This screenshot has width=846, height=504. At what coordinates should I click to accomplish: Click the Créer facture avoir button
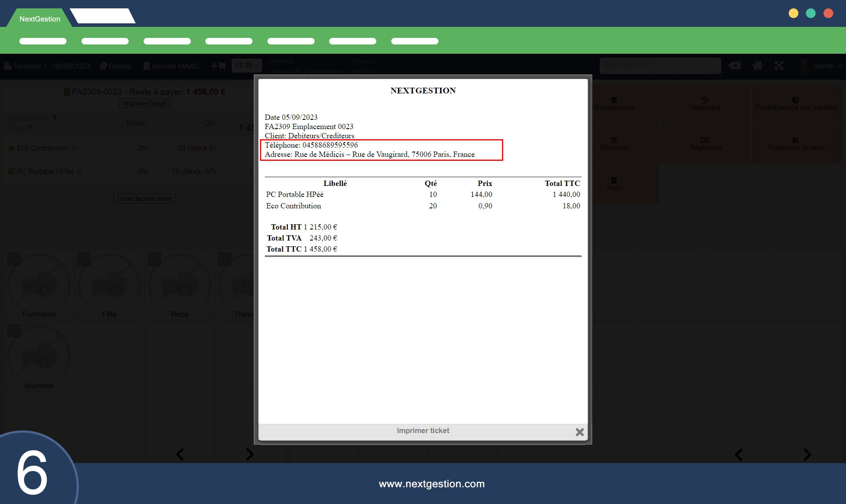(145, 199)
